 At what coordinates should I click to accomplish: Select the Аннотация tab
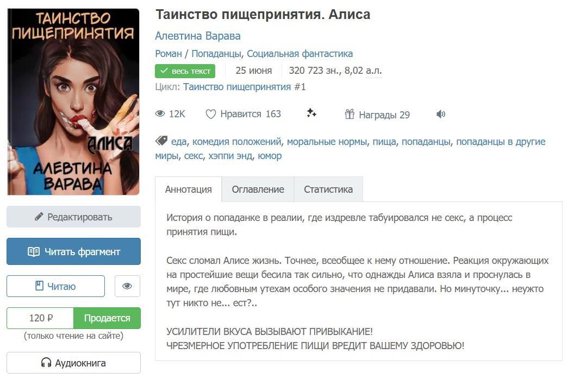click(189, 189)
